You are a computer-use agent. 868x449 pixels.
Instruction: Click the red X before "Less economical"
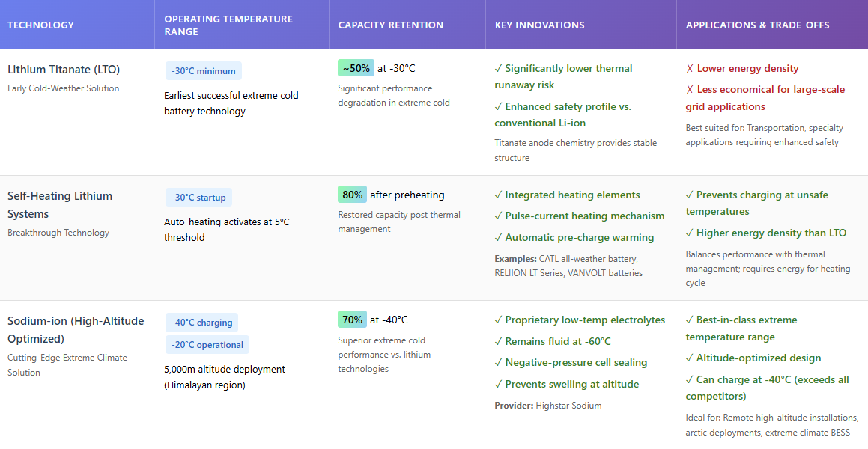[x=690, y=90]
